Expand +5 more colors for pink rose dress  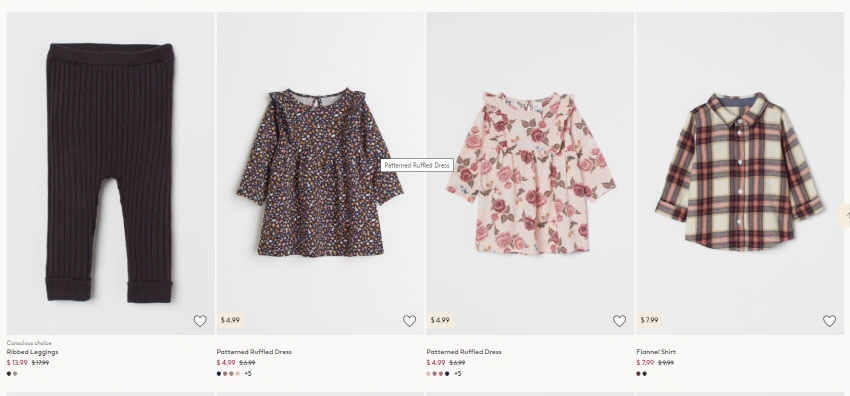458,374
